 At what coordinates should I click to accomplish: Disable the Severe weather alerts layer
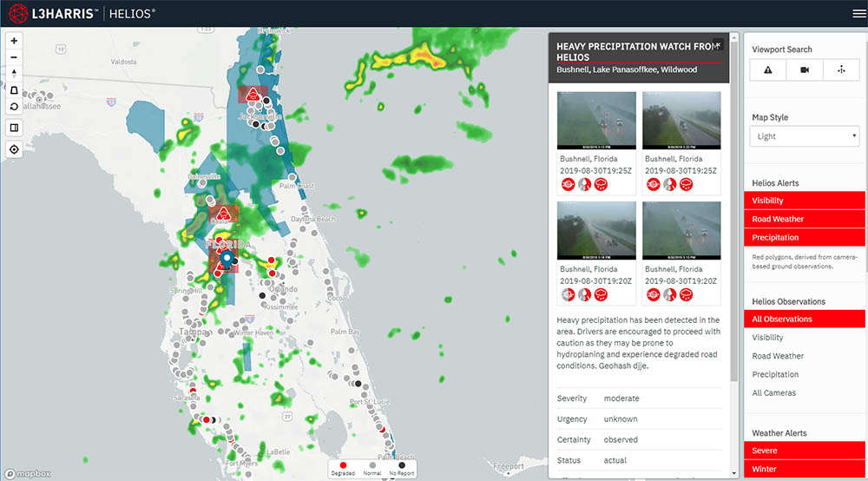pos(805,451)
